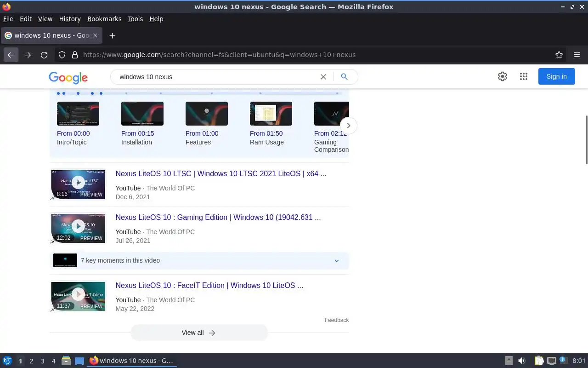
Task: Open the update notifier tray icon
Action: tap(564, 361)
